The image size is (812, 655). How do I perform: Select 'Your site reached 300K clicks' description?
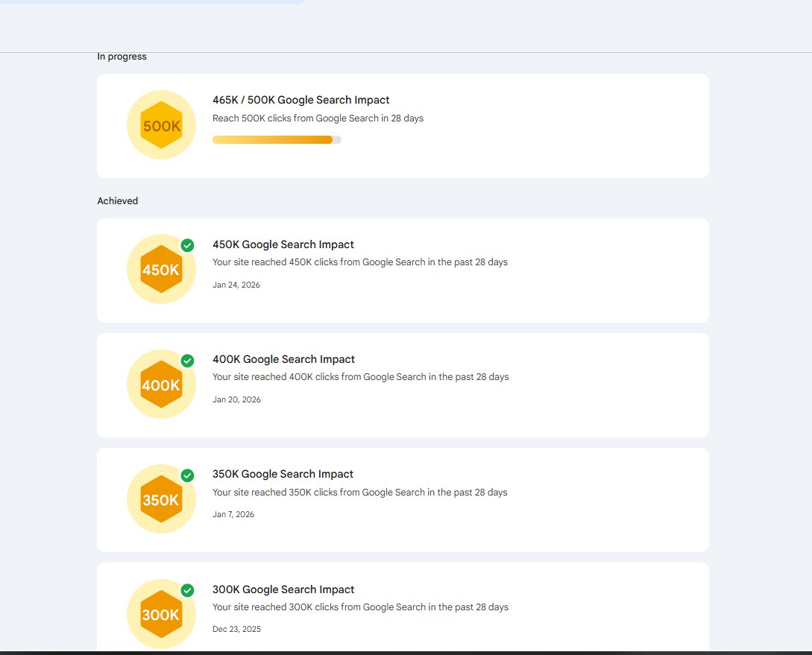pos(360,607)
